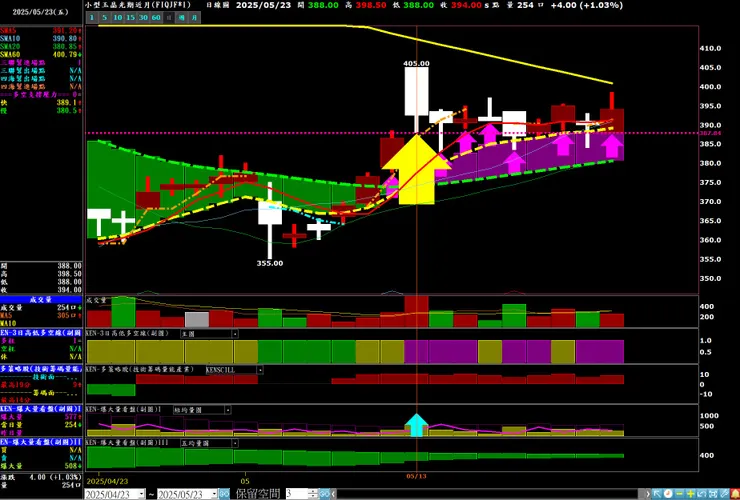This screenshot has width=740, height=500.
Task: Open the KEN-3日高低多空線 sub-chart dropdown
Action: click(235, 334)
